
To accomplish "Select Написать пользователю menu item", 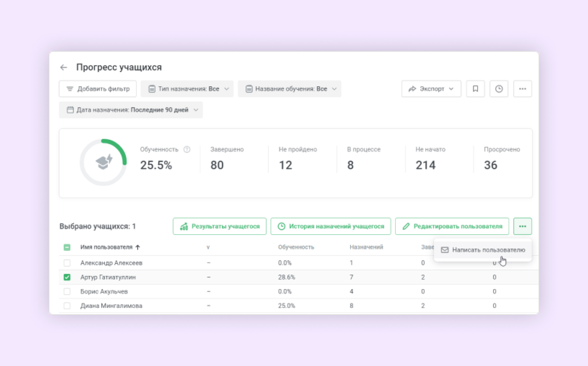I will [x=483, y=250].
